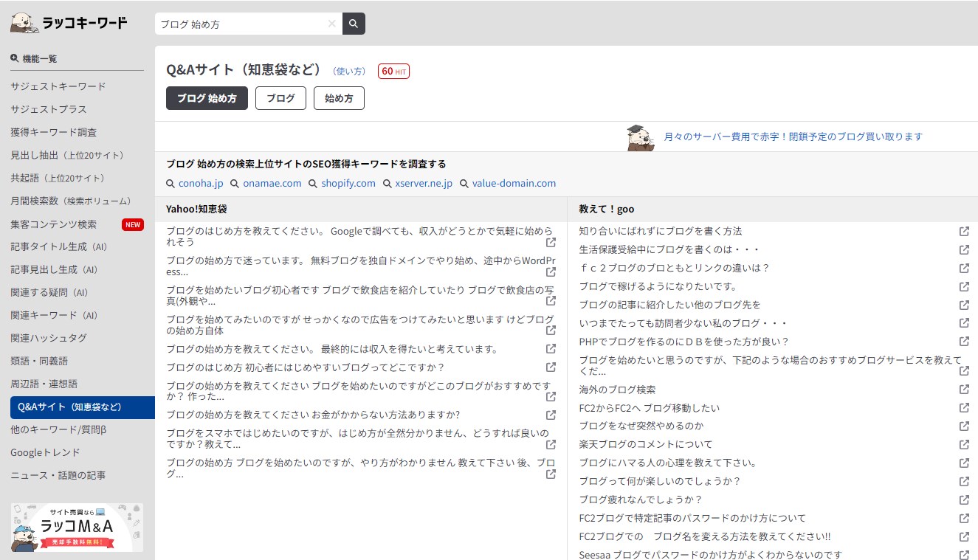The height and width of the screenshot is (560, 978).
Task: Select the ブログ 始め方 keyword button
Action: pyautogui.click(x=207, y=98)
